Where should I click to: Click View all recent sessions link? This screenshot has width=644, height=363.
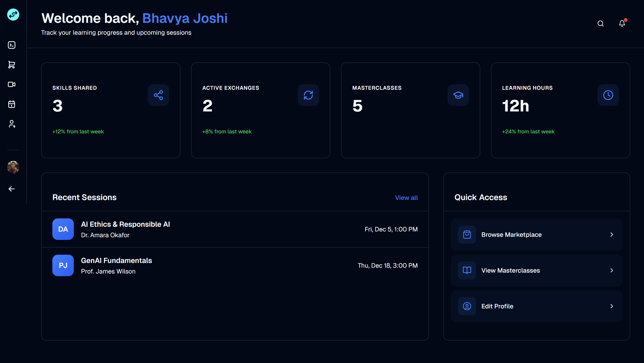click(406, 198)
